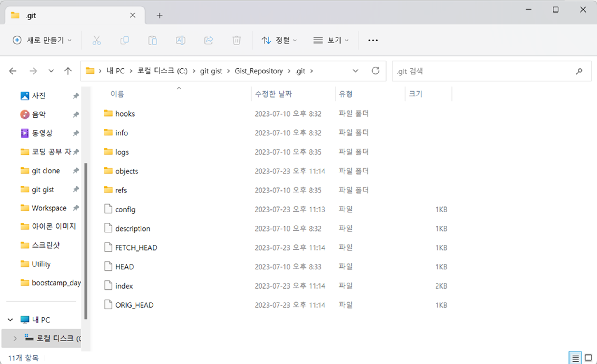
Task: Close the .git tab
Action: pyautogui.click(x=133, y=15)
